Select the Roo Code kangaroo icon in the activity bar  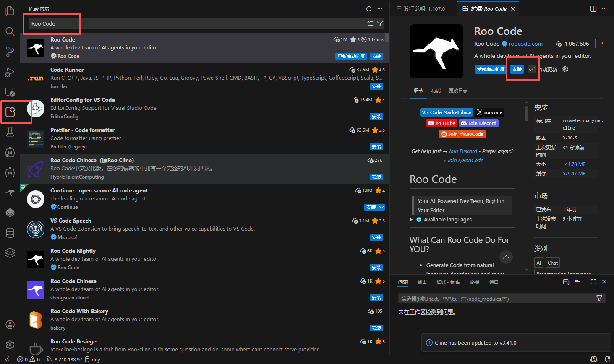click(x=10, y=192)
